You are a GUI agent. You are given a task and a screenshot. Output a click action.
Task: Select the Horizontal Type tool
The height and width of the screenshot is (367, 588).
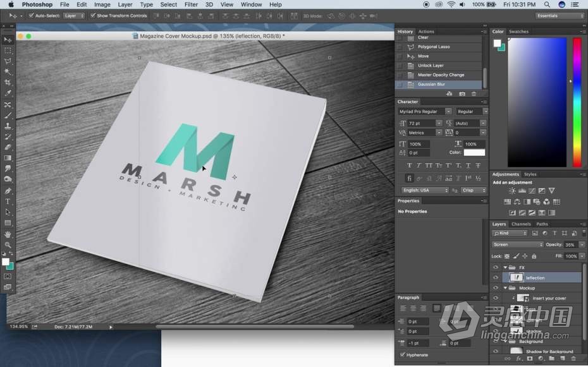click(x=8, y=202)
